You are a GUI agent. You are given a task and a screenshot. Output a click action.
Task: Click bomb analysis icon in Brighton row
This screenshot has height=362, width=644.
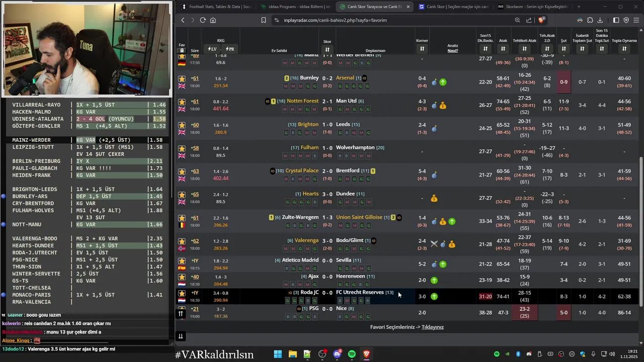click(x=434, y=129)
